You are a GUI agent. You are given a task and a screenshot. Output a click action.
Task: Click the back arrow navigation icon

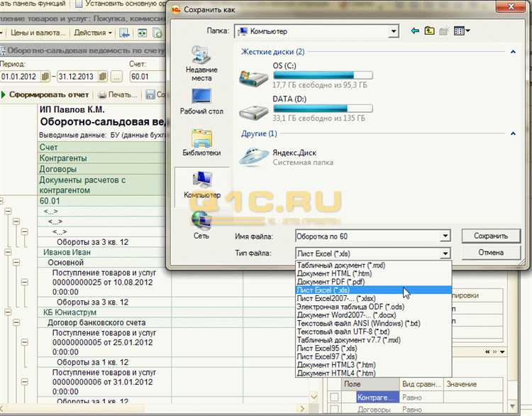[415, 31]
